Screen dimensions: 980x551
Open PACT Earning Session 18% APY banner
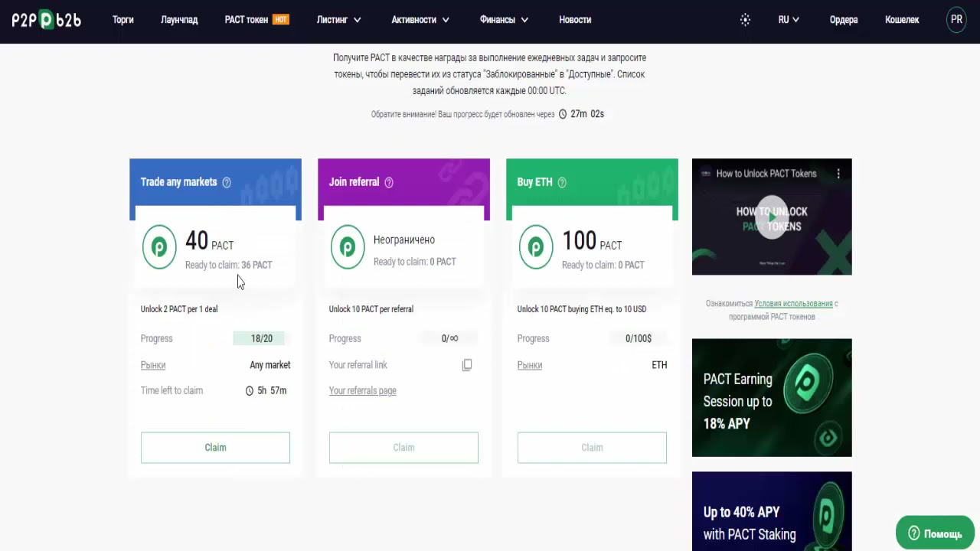click(x=772, y=398)
